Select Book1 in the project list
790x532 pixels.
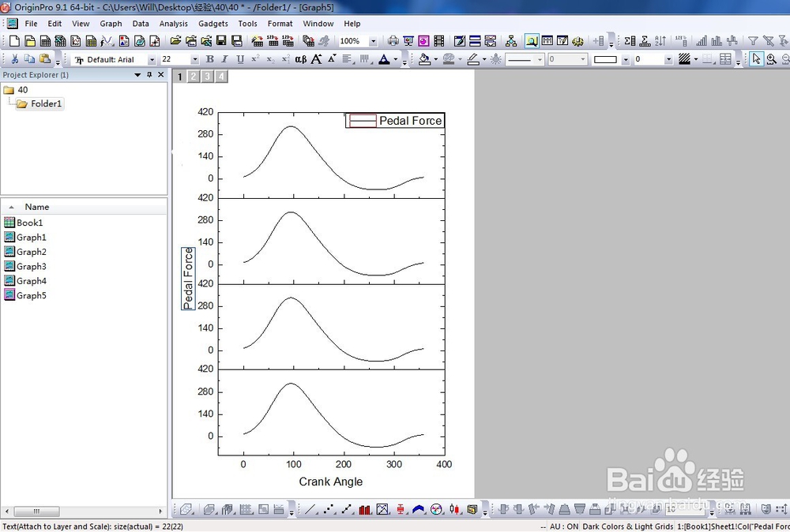click(x=29, y=223)
